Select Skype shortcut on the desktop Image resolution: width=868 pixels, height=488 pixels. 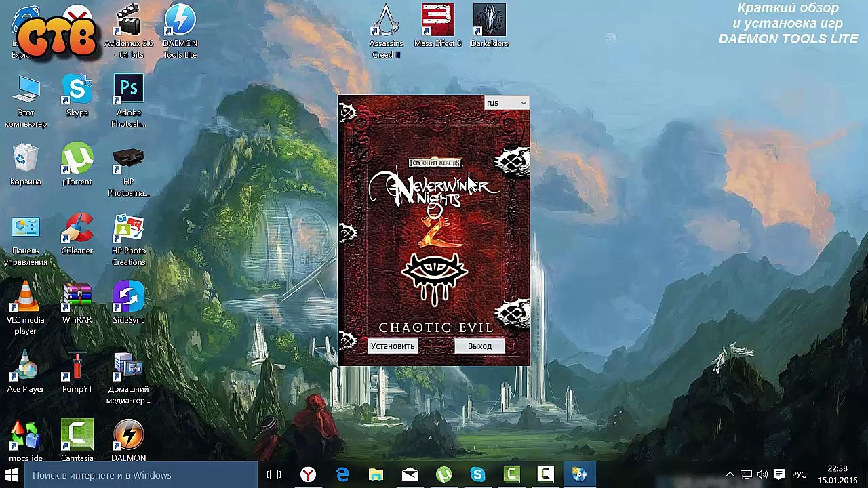77,96
